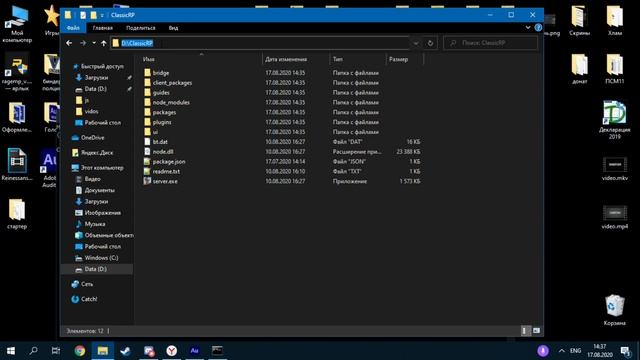Expand the address bar history dropdown
This screenshot has height=360, width=640.
(416, 43)
